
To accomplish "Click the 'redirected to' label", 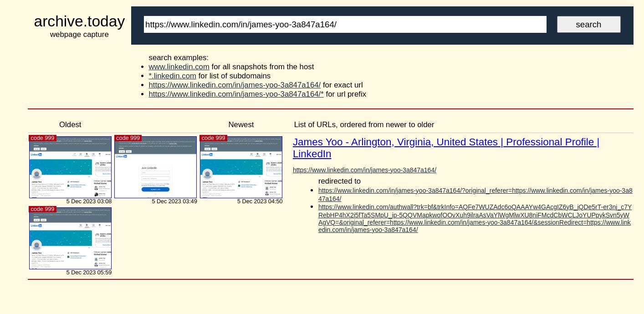I will [339, 181].
